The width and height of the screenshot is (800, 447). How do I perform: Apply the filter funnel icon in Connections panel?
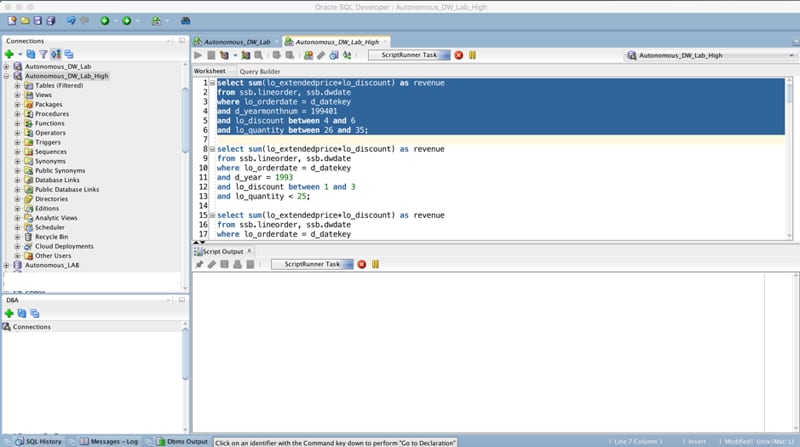pos(43,53)
